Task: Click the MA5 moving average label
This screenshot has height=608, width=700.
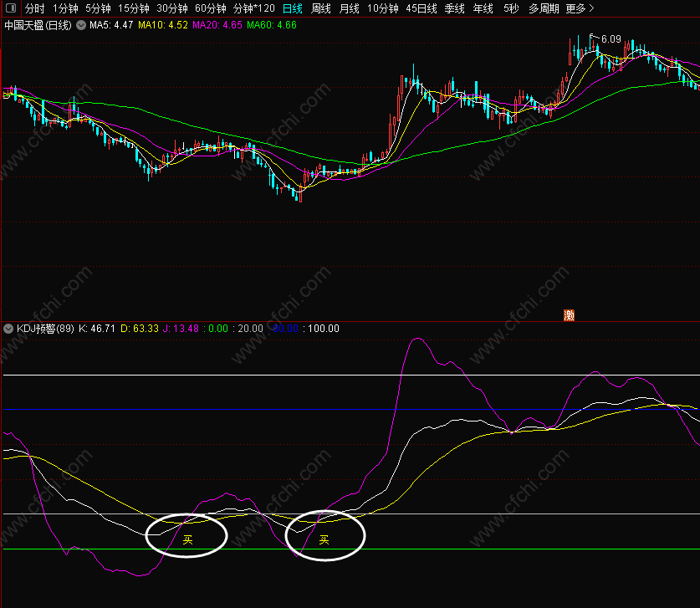Action: click(x=111, y=25)
